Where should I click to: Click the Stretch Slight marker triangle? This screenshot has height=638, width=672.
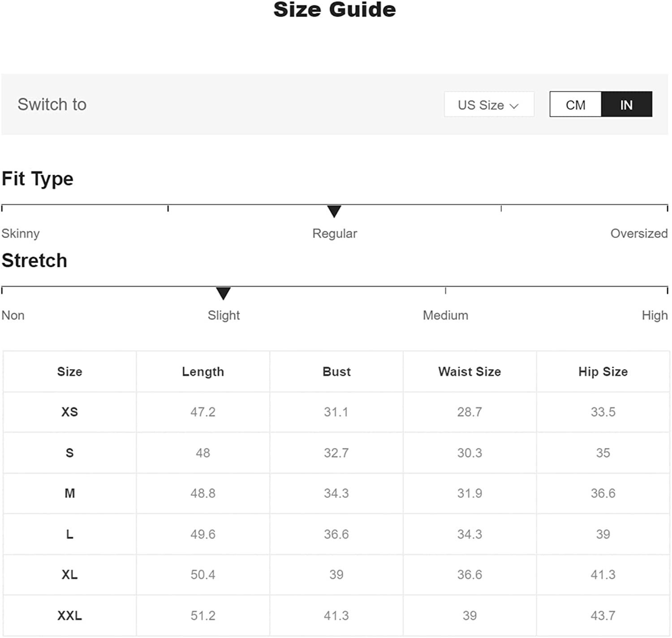click(x=223, y=293)
